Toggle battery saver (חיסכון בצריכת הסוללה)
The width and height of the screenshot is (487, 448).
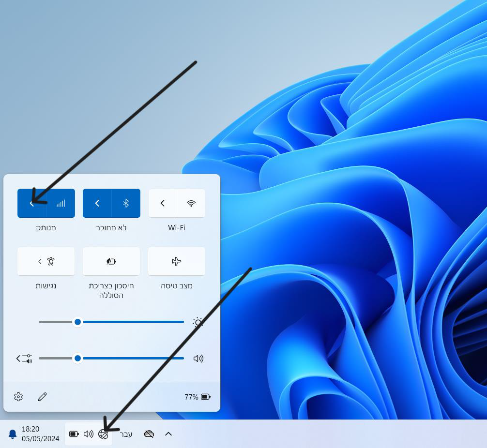pyautogui.click(x=111, y=261)
